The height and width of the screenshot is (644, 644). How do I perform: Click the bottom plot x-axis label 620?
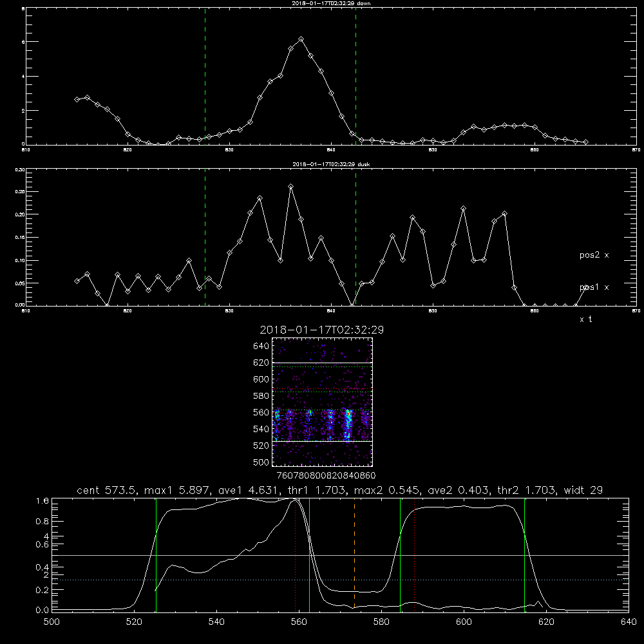pos(546,622)
